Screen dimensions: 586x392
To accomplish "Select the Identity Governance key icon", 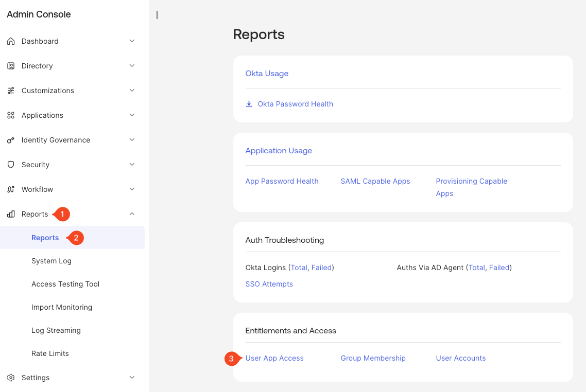I will click(11, 139).
